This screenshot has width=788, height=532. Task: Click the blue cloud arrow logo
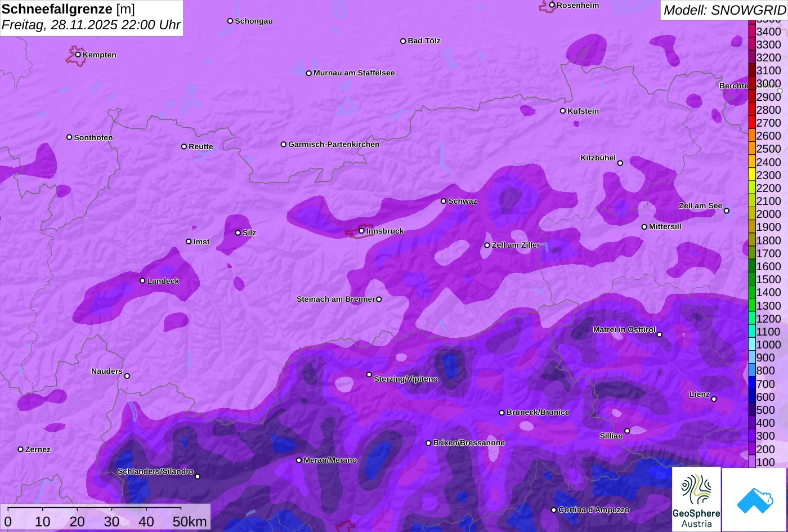(x=755, y=499)
